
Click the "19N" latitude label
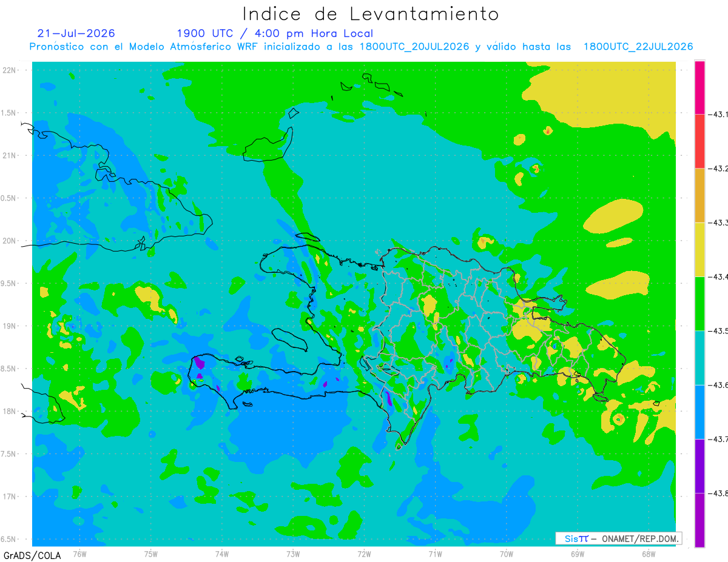(x=10, y=326)
